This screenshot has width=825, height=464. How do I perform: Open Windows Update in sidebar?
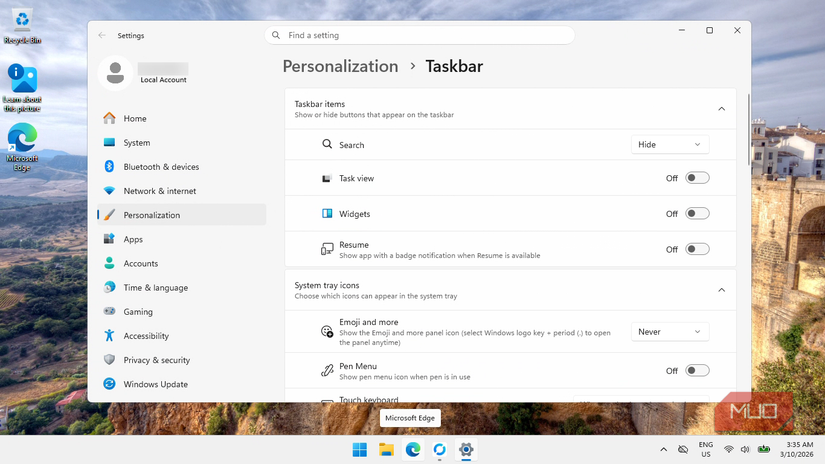pos(182,384)
